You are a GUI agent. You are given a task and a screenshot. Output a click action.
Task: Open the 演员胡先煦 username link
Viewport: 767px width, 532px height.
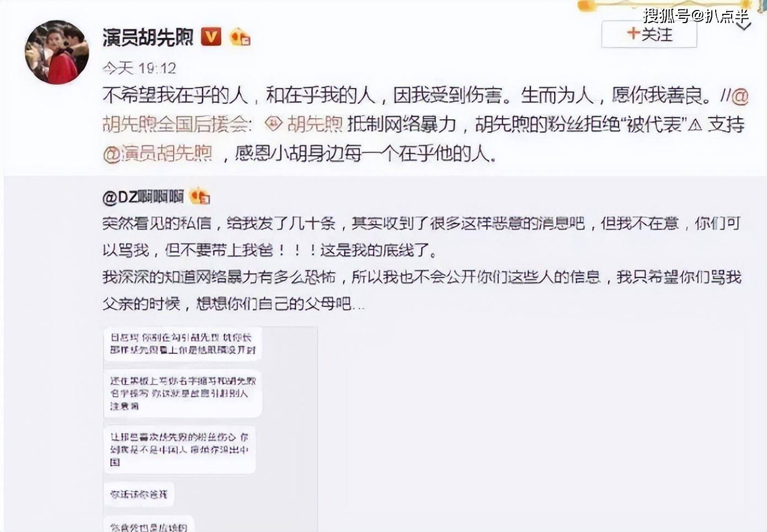point(148,37)
